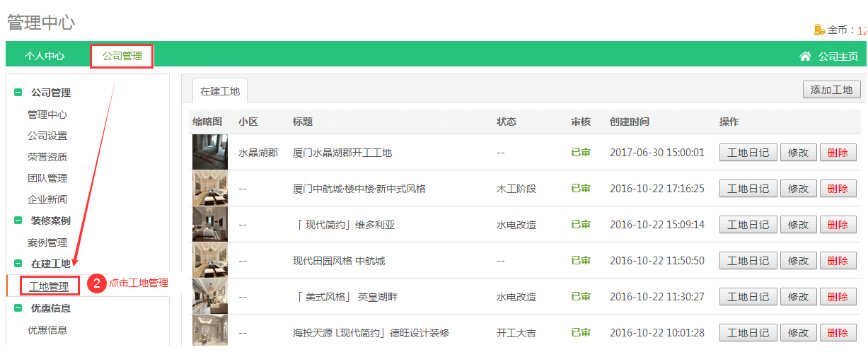Image resolution: width=868 pixels, height=352 pixels.
Task: Collapse the 优惠信息 sidebar section
Action: tap(18, 308)
